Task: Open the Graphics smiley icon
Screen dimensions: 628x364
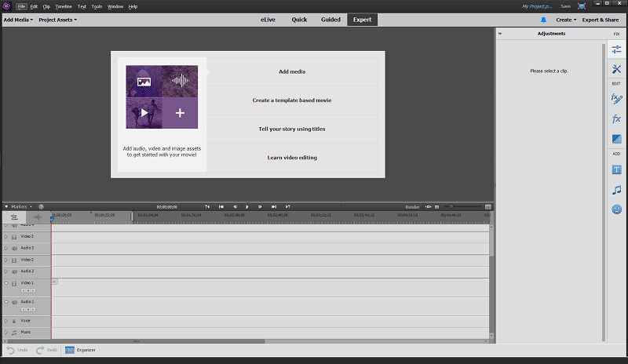Action: (616, 209)
